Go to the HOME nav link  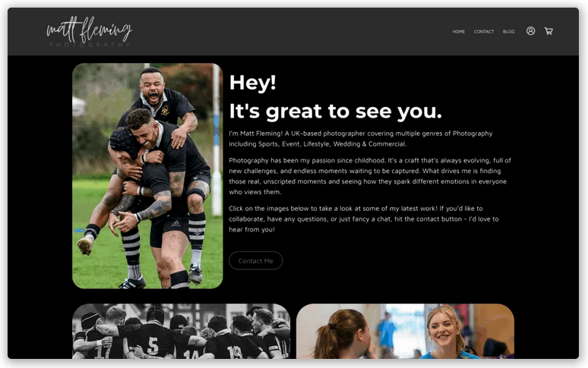458,32
